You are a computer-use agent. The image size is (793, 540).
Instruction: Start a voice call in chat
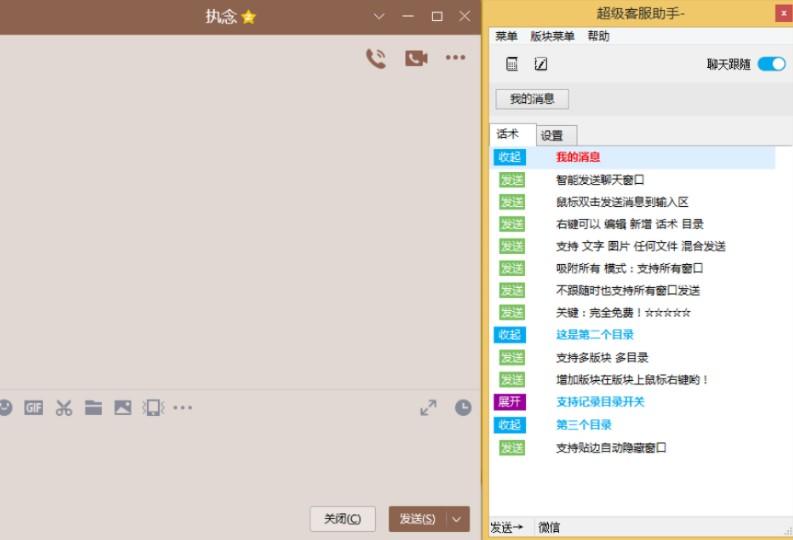375,58
